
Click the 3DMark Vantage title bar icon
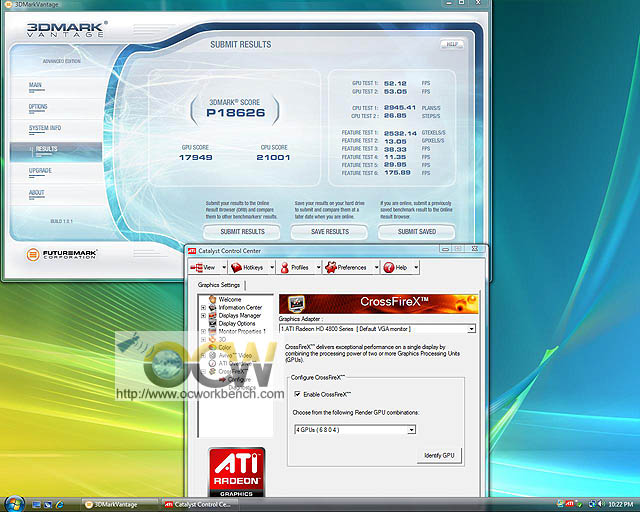(x=8, y=4)
